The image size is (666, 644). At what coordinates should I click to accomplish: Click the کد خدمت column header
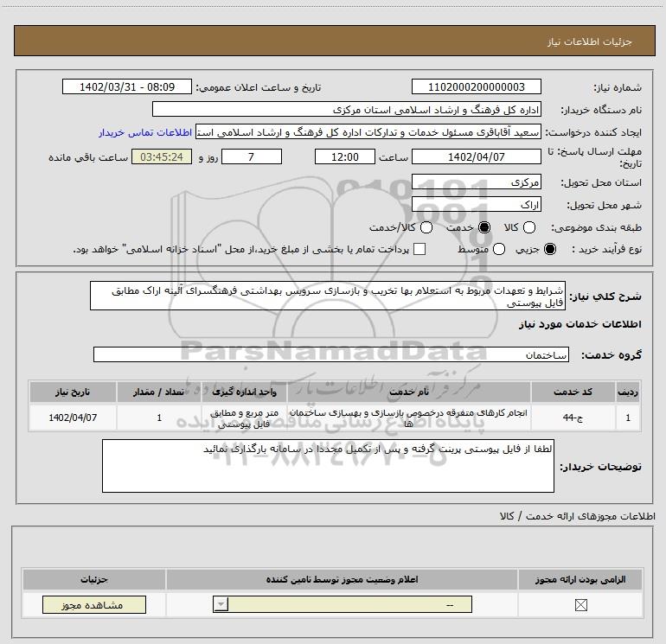click(573, 392)
